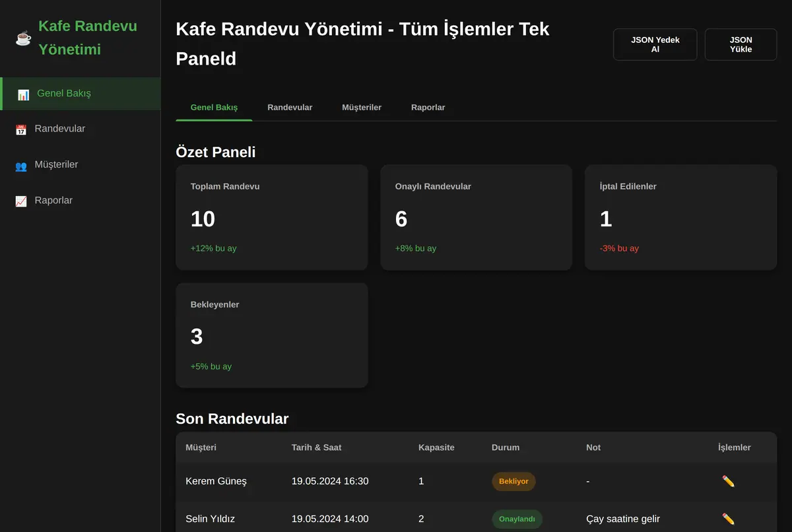Click the cancelled count 1 value
792x532 pixels.
(x=606, y=219)
